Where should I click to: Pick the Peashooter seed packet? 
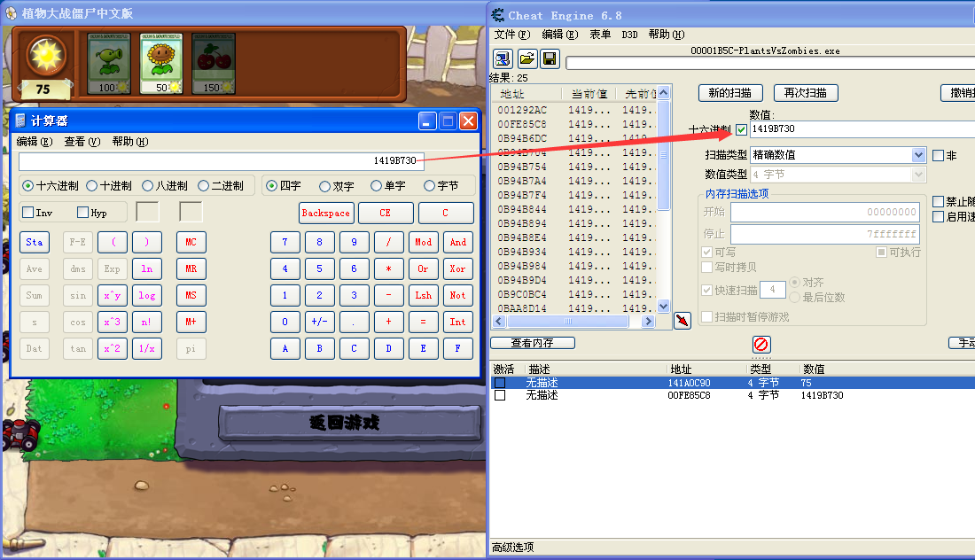[109, 63]
